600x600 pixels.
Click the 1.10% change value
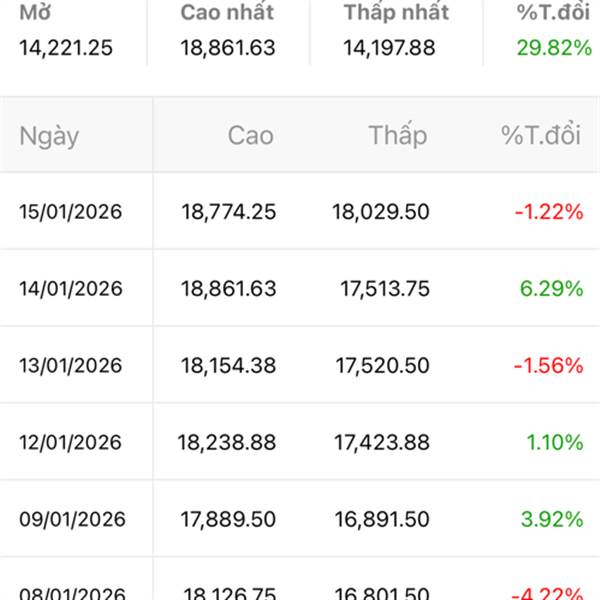coord(555,442)
